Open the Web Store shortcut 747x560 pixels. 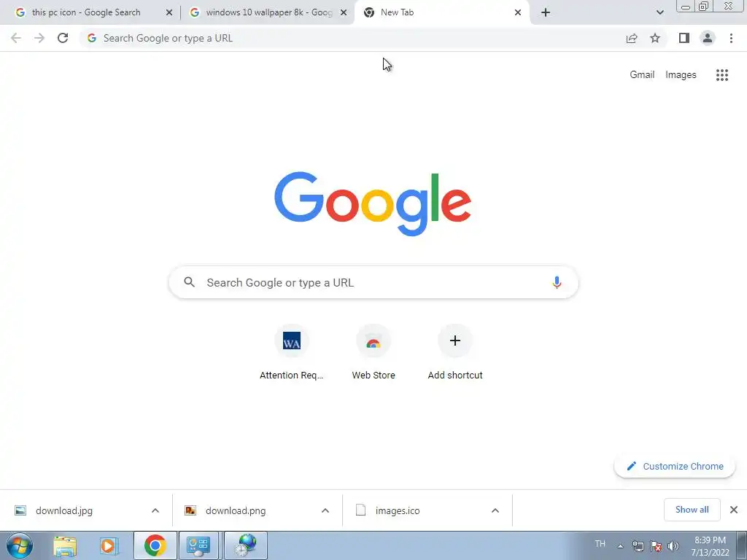373,352
